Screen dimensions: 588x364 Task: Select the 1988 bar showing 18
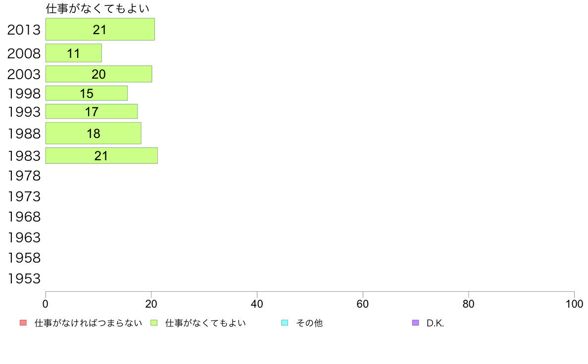pyautogui.click(x=94, y=133)
